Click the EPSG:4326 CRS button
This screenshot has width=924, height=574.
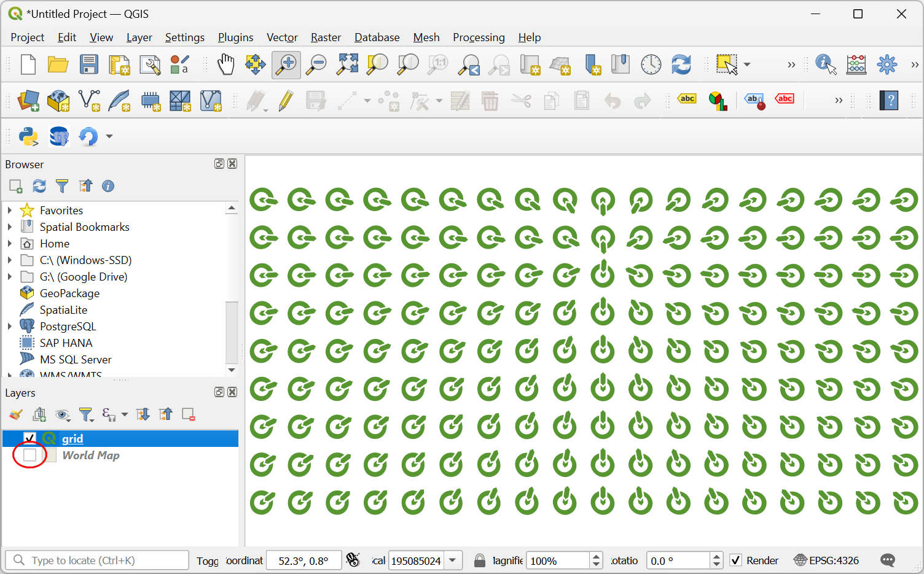pos(826,560)
